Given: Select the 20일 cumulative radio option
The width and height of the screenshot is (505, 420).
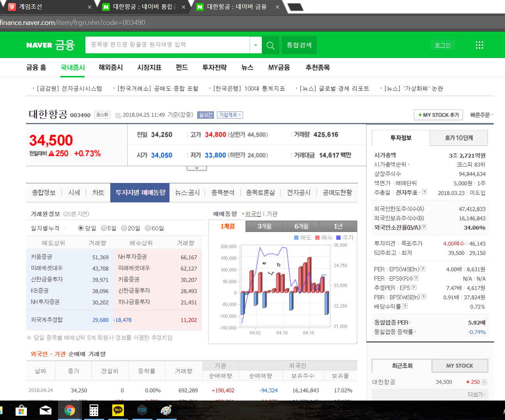Looking at the screenshot, I should tap(124, 228).
